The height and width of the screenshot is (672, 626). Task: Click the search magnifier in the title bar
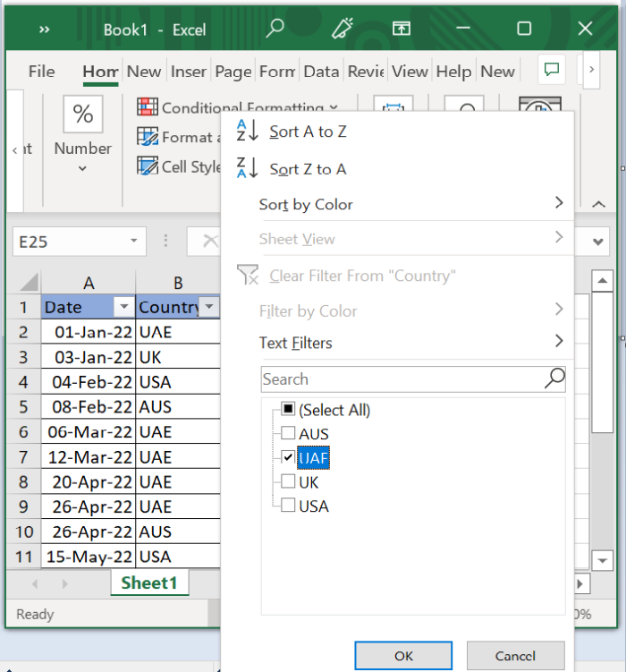click(275, 29)
